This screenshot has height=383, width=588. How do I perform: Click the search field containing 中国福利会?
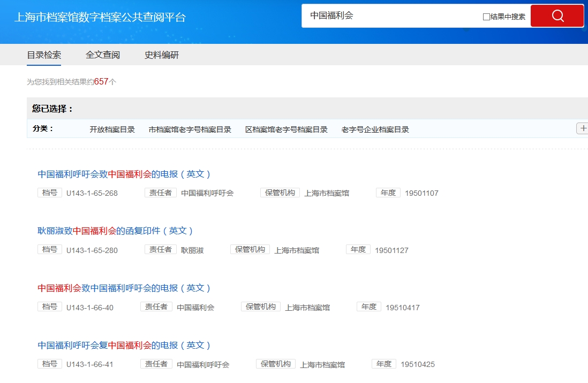coord(391,16)
